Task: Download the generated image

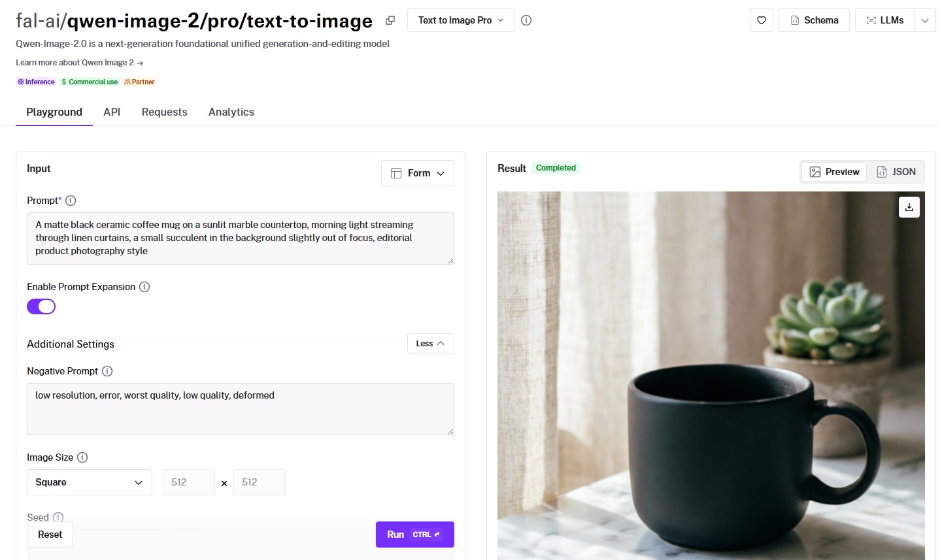Action: [x=909, y=207]
